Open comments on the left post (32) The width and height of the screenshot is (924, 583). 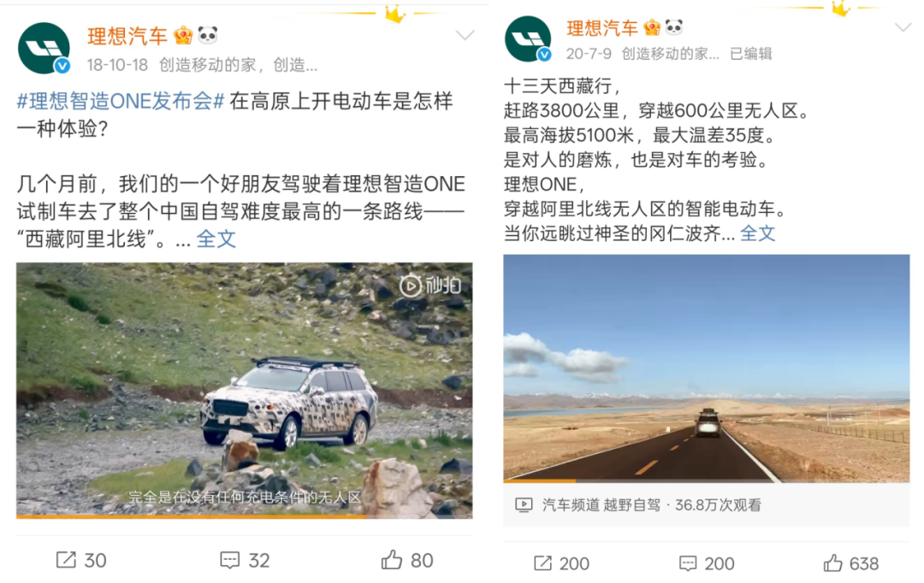click(230, 560)
